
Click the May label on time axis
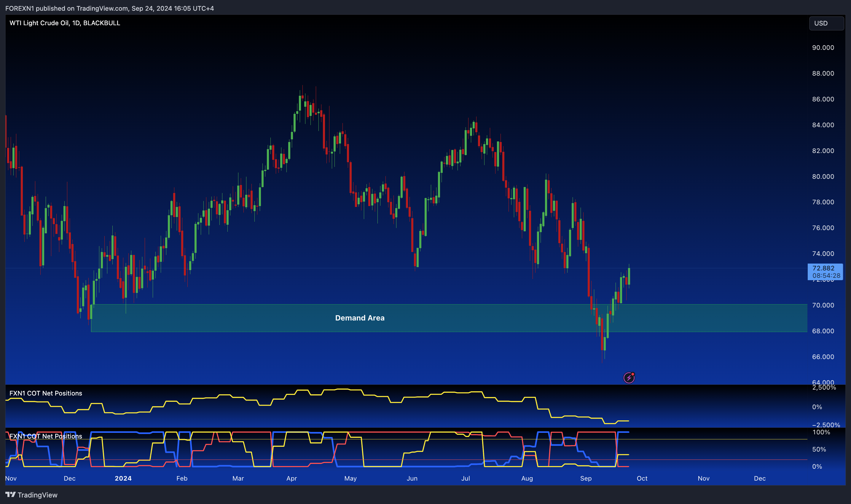coord(350,478)
